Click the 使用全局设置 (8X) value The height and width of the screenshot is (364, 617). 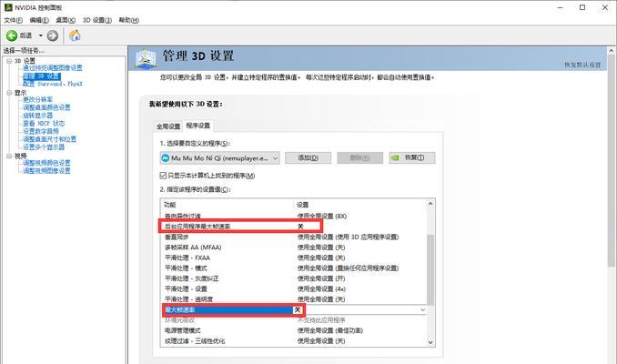pyautogui.click(x=322, y=216)
